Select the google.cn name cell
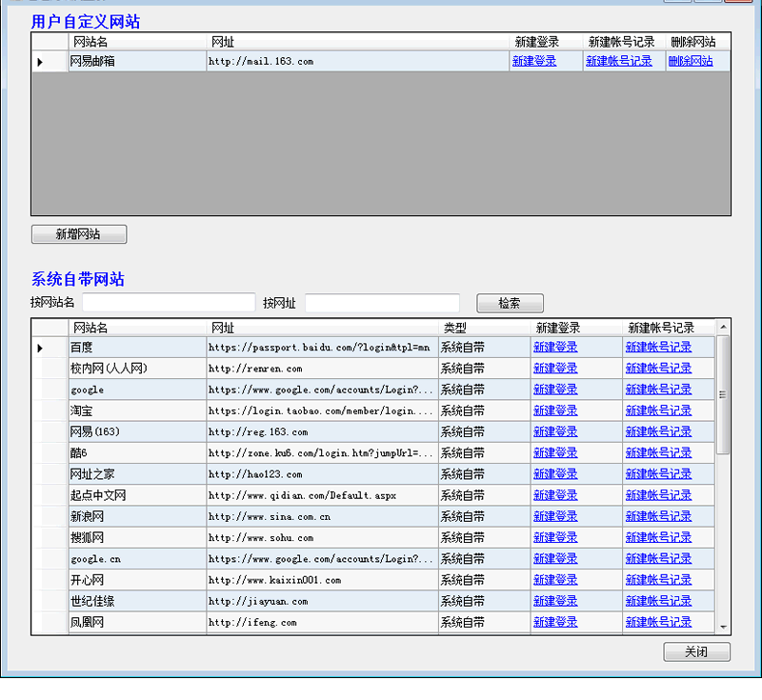762x700 pixels. [x=137, y=559]
